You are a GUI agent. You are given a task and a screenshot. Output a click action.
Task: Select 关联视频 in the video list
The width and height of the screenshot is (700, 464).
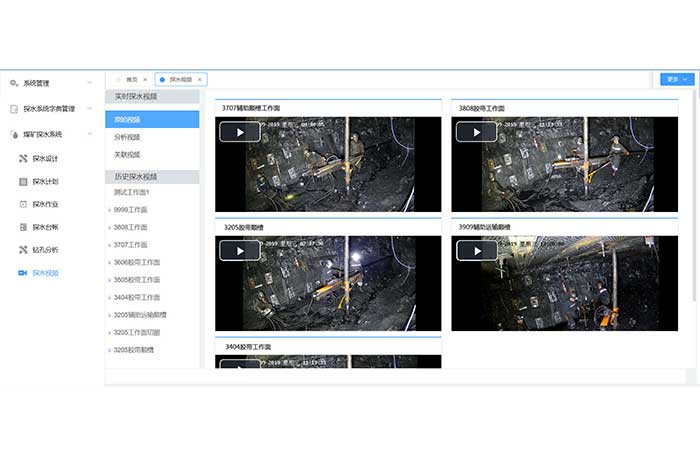click(x=128, y=155)
